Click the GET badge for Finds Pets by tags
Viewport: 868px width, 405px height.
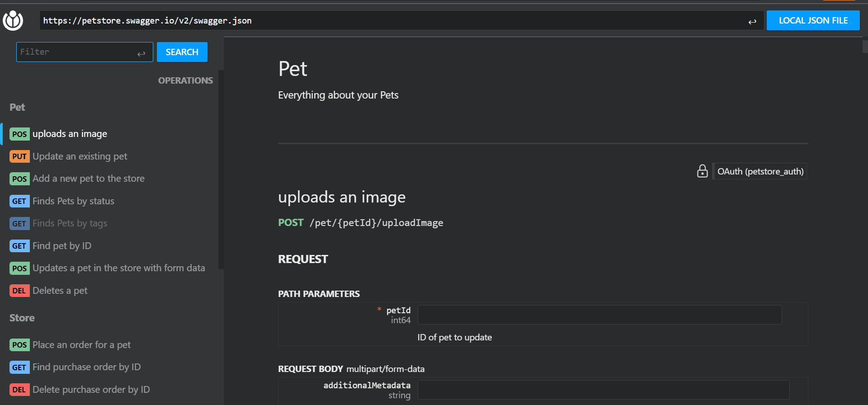click(19, 223)
